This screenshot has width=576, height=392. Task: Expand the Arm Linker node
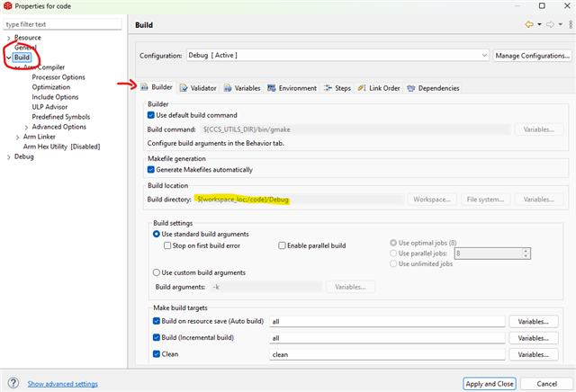click(x=17, y=137)
